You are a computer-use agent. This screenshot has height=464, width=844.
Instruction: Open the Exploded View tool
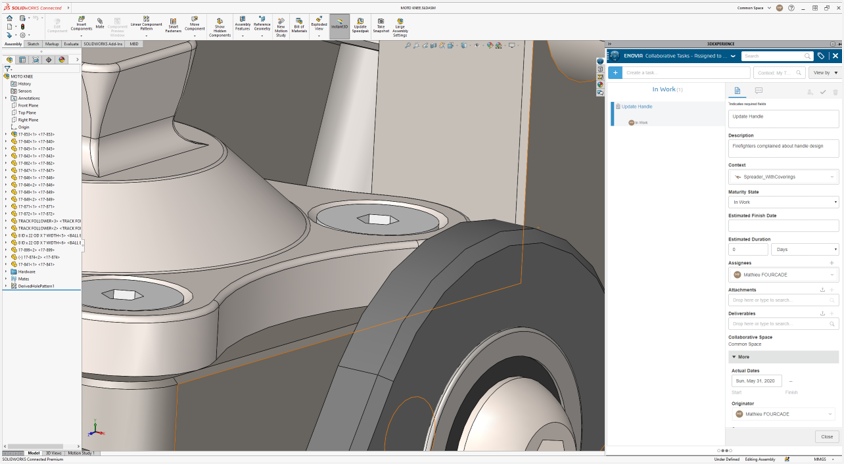(319, 23)
